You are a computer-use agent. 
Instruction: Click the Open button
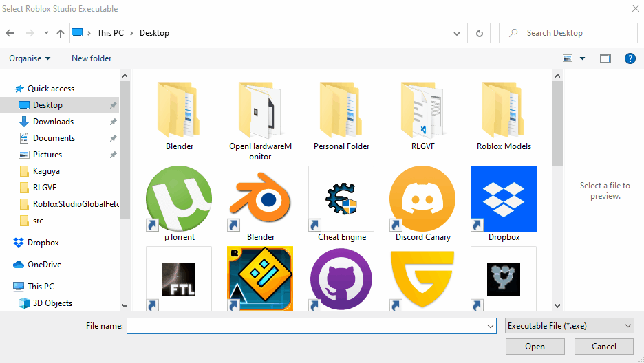535,346
